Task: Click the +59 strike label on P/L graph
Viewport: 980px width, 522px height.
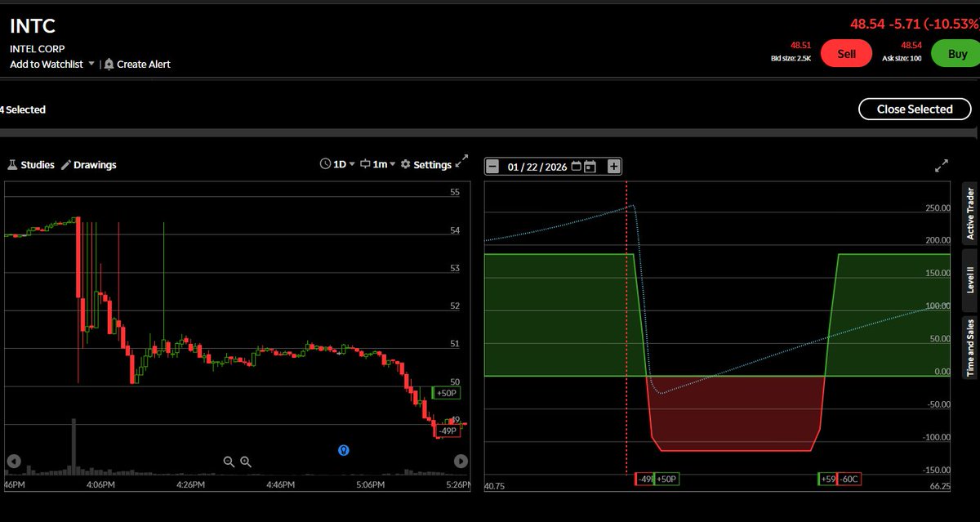Action: (826, 480)
